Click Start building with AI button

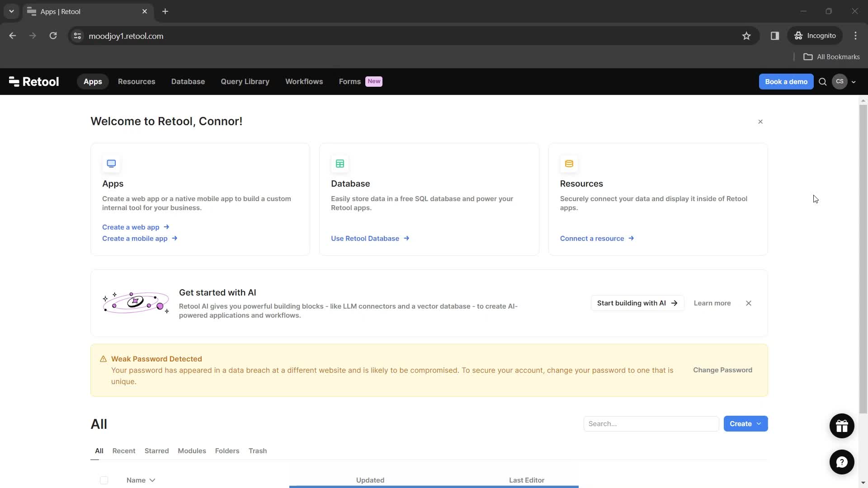click(x=637, y=303)
